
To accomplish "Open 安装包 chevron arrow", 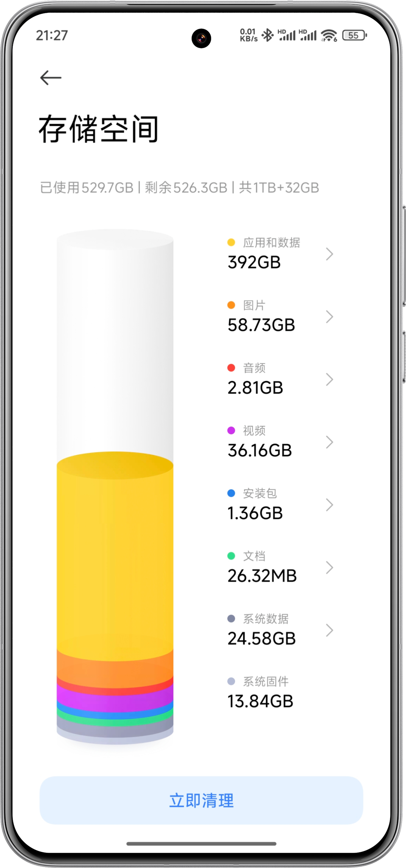I will 329,505.
